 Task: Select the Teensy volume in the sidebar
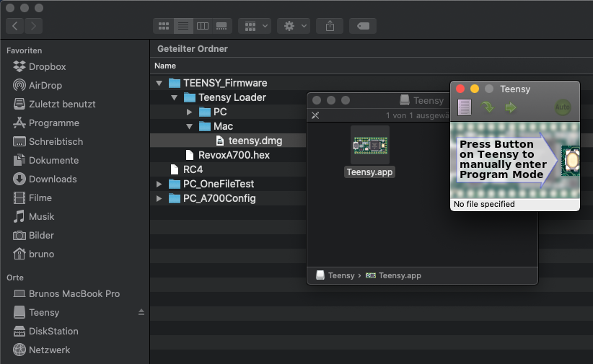click(x=36, y=312)
